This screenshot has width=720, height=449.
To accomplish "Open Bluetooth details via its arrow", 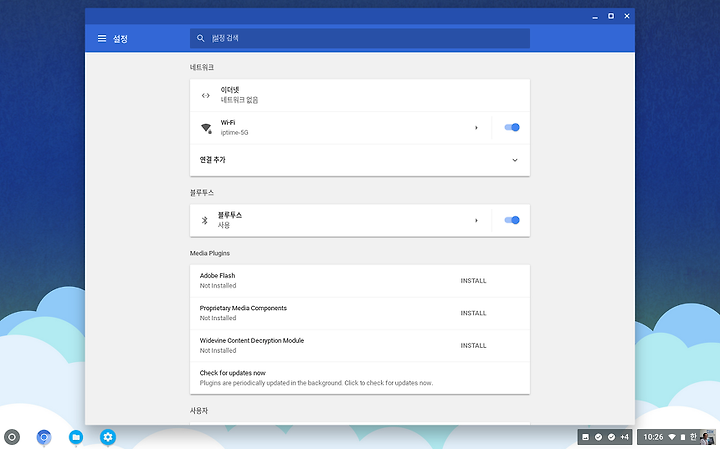I will coord(476,220).
